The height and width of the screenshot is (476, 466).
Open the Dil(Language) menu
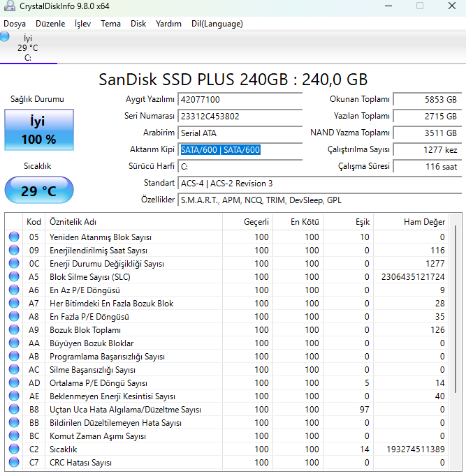(217, 24)
